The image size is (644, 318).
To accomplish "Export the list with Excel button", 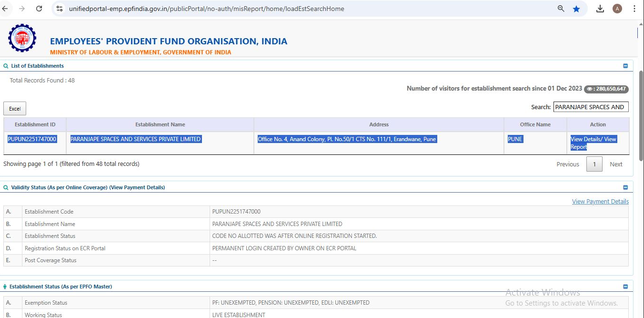I will coord(15,109).
